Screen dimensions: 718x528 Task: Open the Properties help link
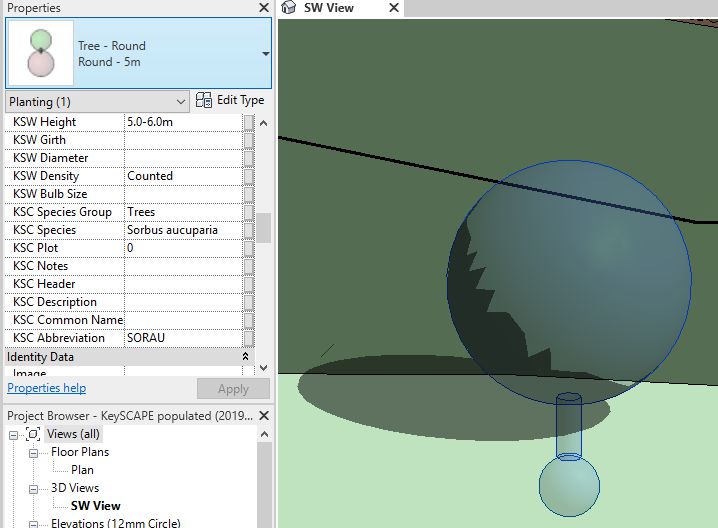tap(46, 388)
